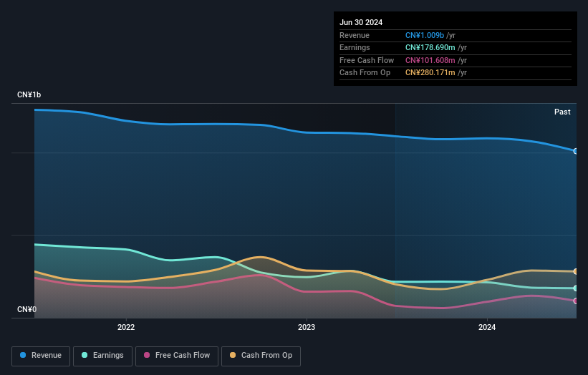Image resolution: width=588 pixels, height=375 pixels.
Task: Click the Past label on chart
Action: (562, 112)
